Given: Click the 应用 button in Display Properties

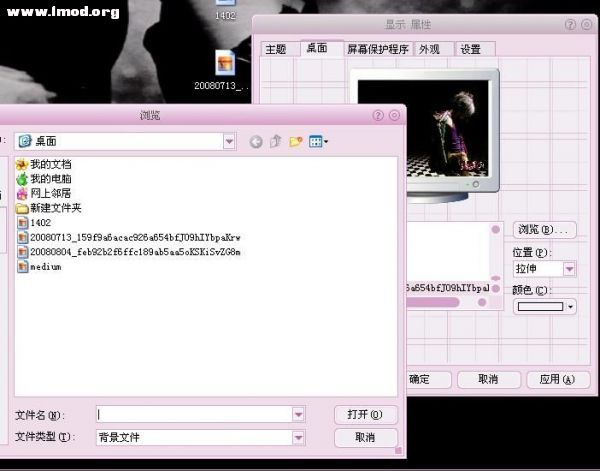Looking at the screenshot, I should click(556, 380).
